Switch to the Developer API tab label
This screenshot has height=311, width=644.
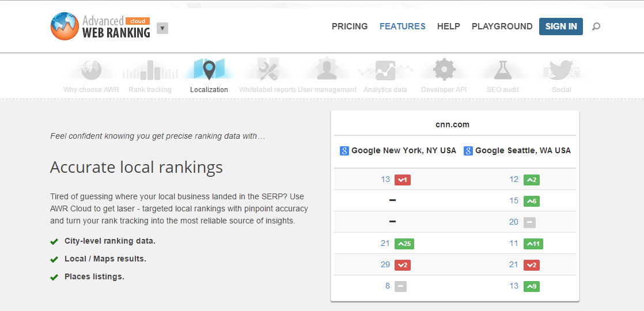444,90
